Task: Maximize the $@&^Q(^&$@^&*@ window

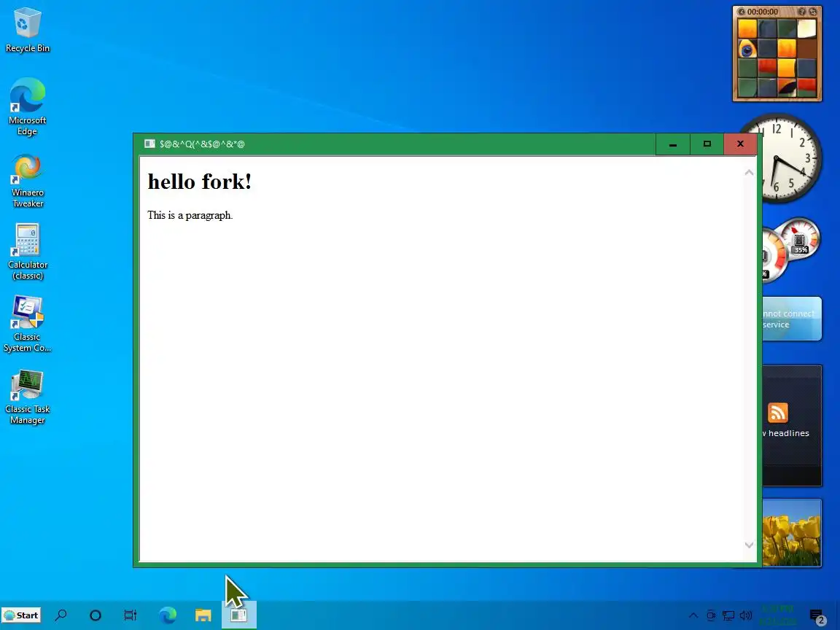Action: 707,144
